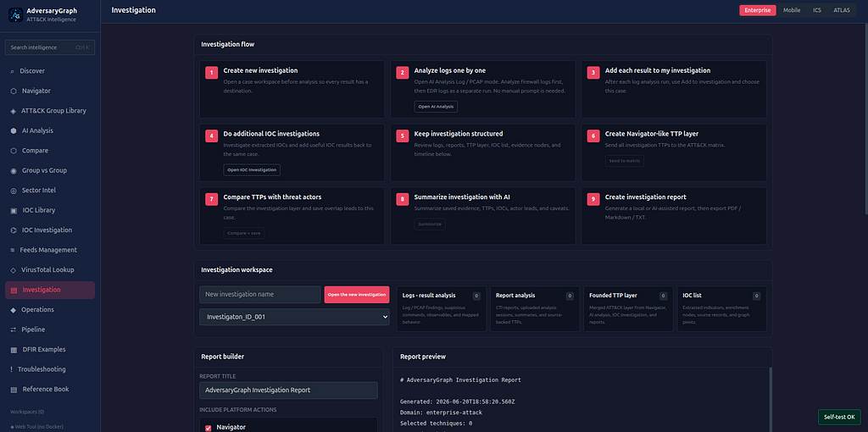Viewport: 868px width, 432px height.
Task: Switch to the ICS domain tab
Action: tap(817, 10)
